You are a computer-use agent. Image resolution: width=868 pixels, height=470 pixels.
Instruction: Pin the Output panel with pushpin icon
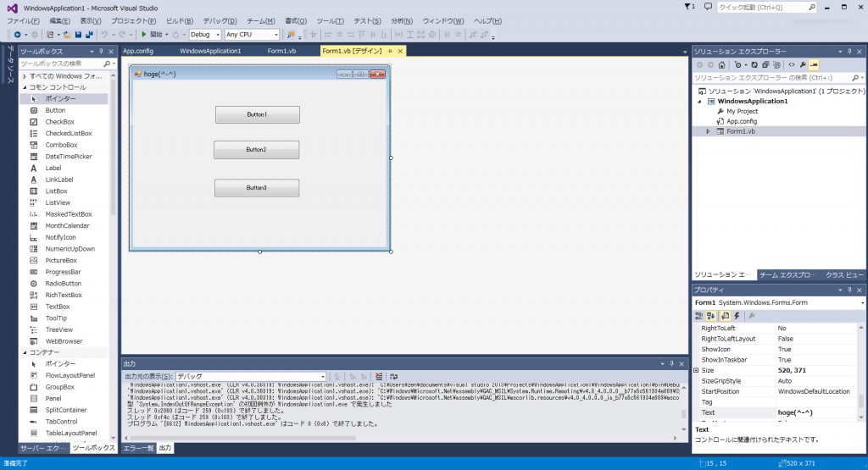pos(672,364)
